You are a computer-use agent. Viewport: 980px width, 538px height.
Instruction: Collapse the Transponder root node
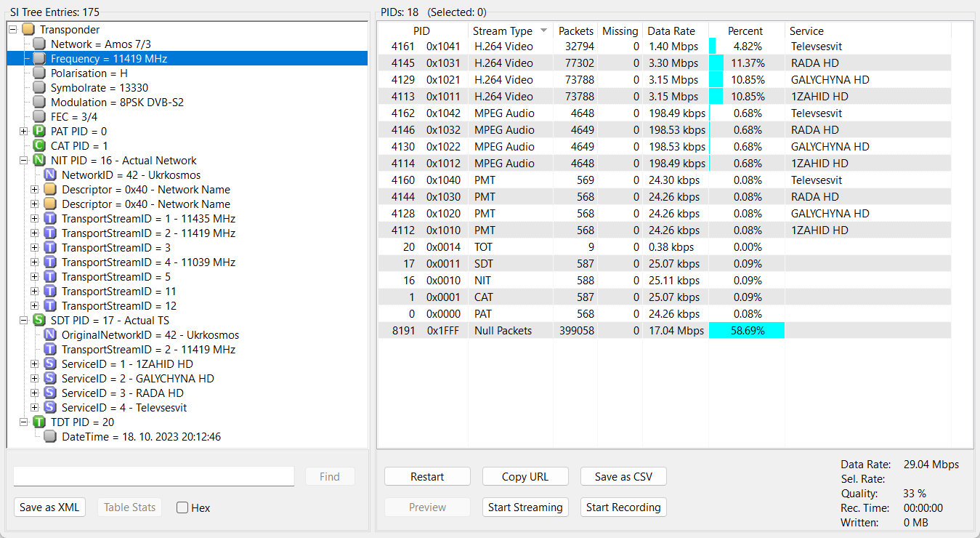(x=12, y=30)
